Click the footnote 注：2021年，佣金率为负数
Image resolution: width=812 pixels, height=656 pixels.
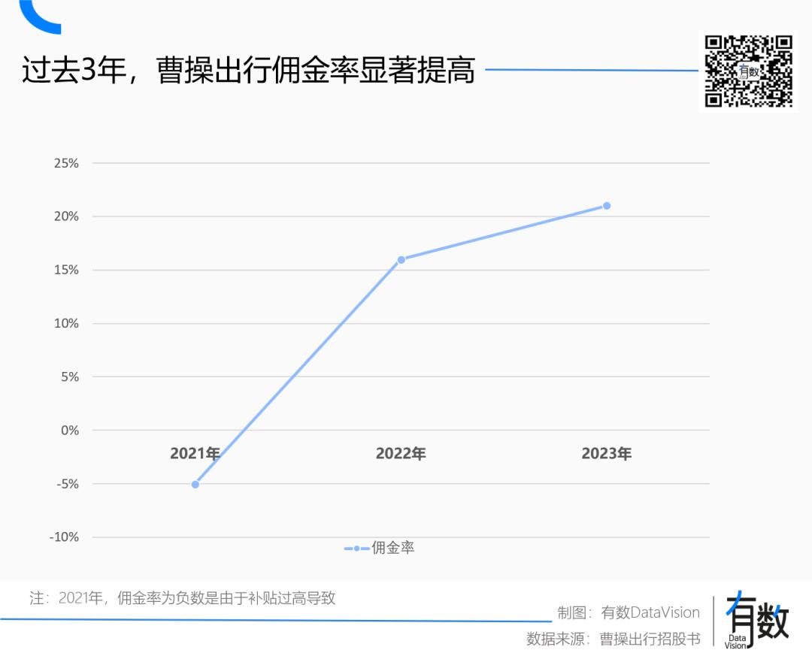click(x=182, y=598)
